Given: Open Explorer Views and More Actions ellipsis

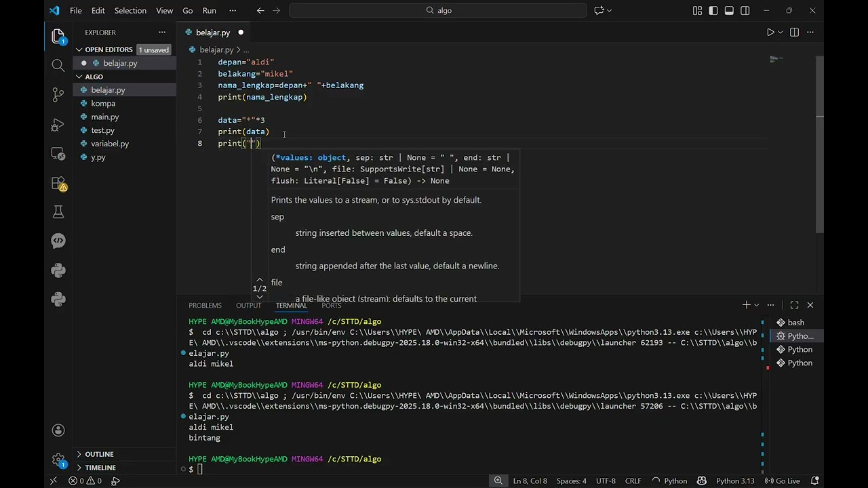Looking at the screenshot, I should [x=162, y=33].
